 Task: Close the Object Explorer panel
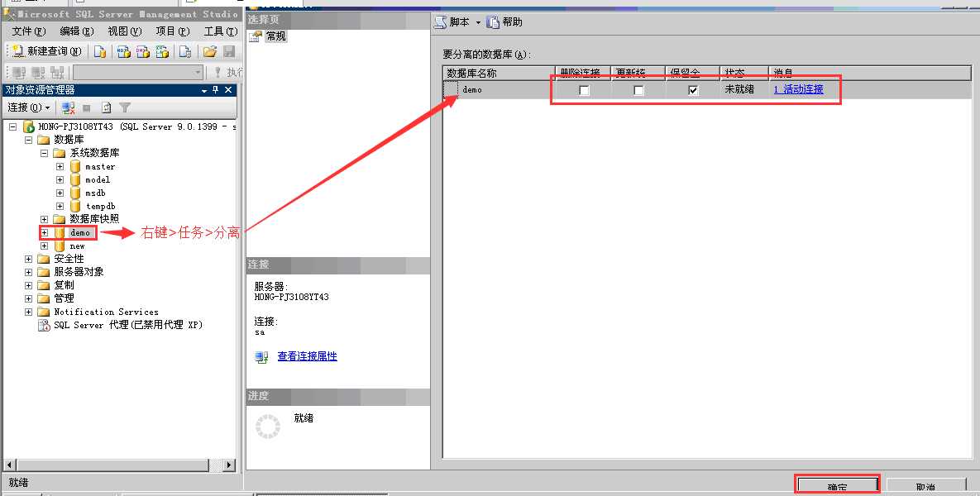point(228,90)
